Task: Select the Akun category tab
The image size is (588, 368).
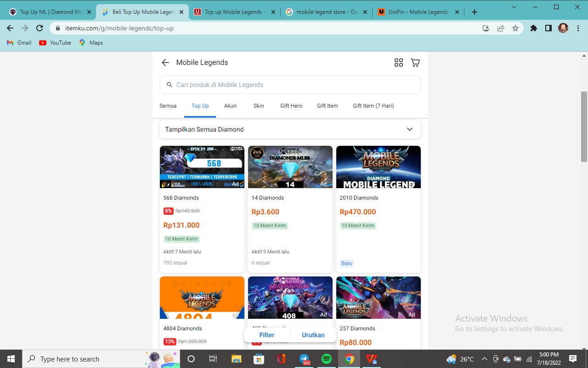Action: tap(230, 106)
